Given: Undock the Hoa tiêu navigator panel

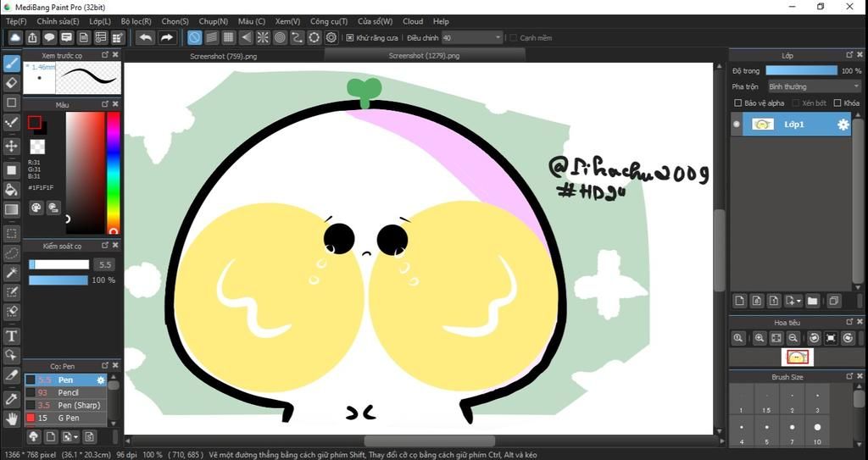Looking at the screenshot, I should click(849, 322).
